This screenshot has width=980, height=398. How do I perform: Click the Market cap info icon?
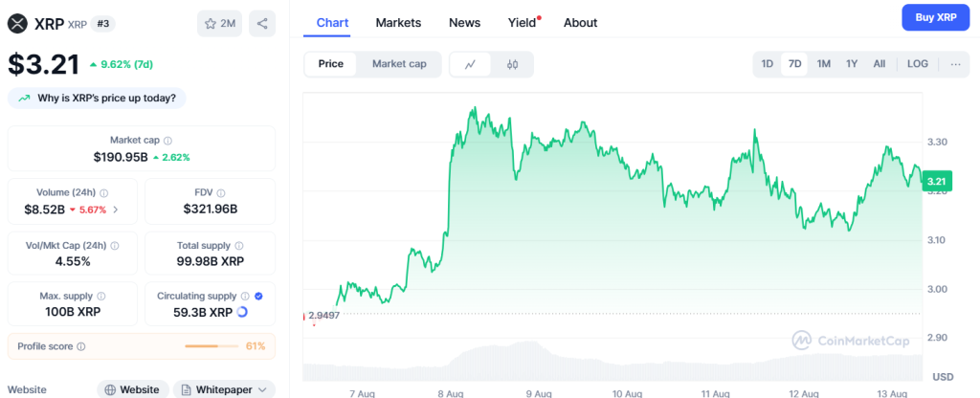pos(168,141)
